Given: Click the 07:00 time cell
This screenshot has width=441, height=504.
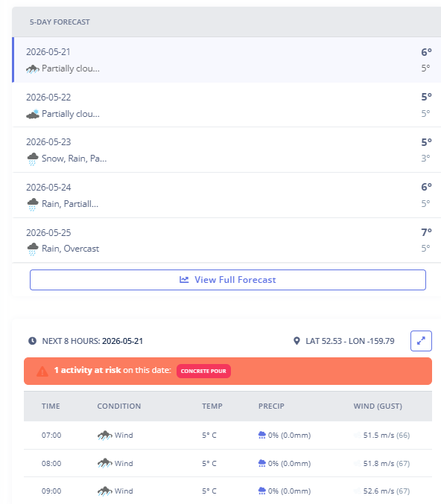Looking at the screenshot, I should click(x=51, y=436).
